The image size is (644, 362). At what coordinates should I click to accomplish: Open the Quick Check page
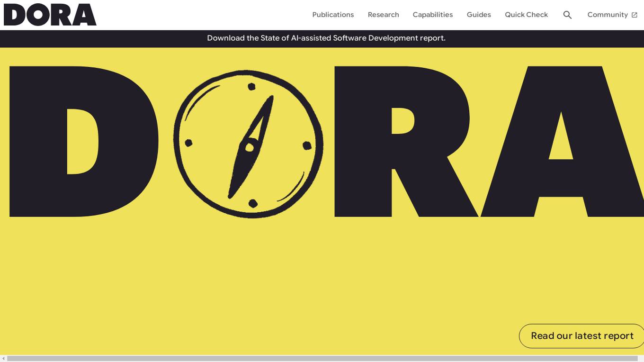coord(527,15)
